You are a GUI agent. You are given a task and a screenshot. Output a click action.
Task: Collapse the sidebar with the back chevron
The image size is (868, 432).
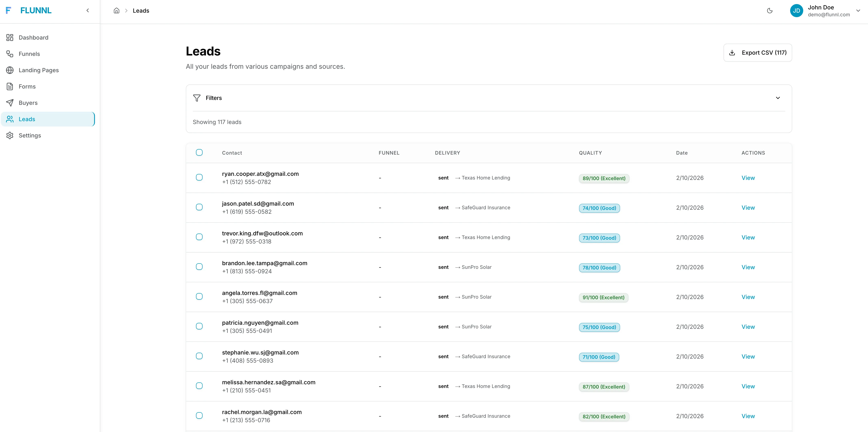coord(88,10)
